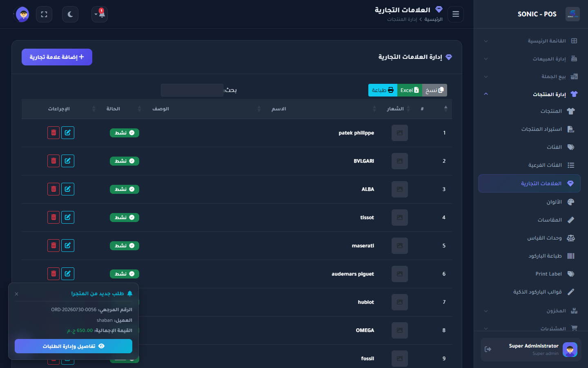The width and height of the screenshot is (588, 368).
Task: Delete the patek philippe brand
Action: point(53,133)
